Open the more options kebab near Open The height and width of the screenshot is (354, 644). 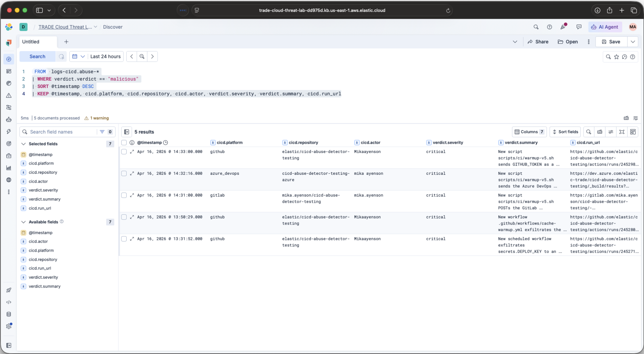coord(589,42)
